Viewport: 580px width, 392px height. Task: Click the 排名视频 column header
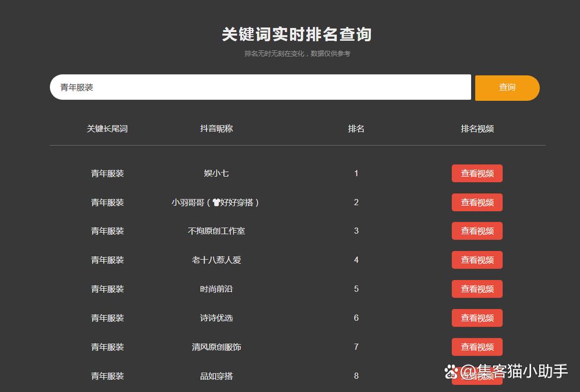[x=477, y=129]
